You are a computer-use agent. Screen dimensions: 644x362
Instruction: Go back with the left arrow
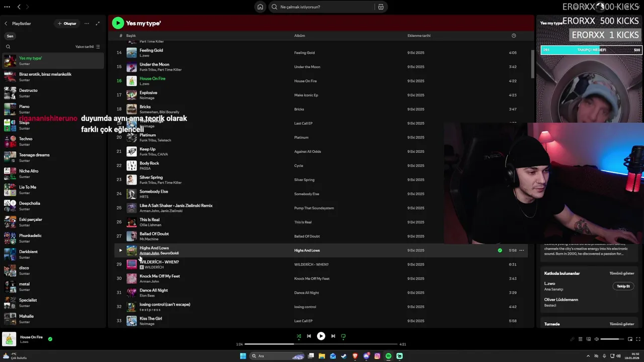point(19,7)
